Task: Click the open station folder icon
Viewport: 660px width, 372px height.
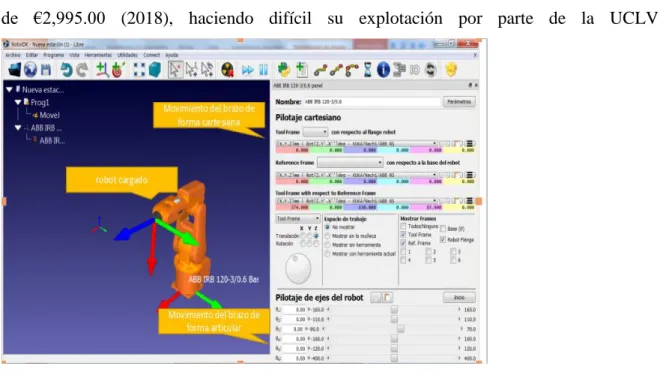Action: coord(14,69)
